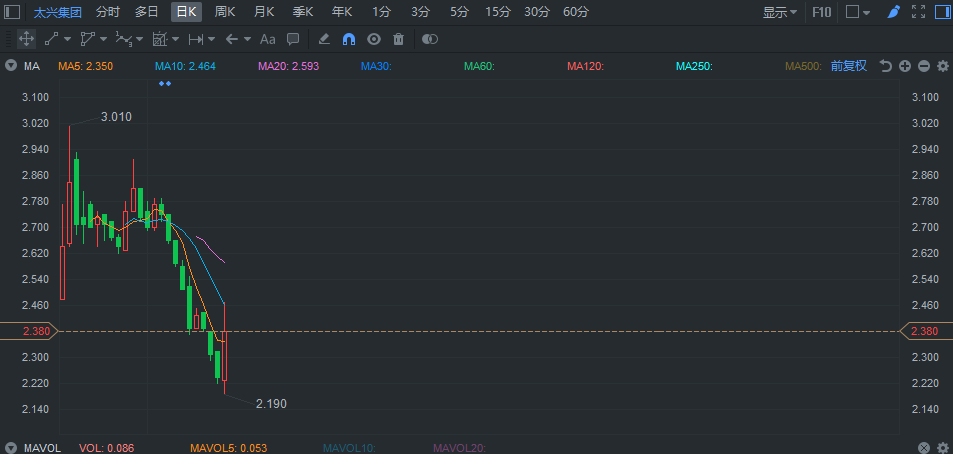Select the eraser tool
953x454 pixels.
[x=324, y=39]
